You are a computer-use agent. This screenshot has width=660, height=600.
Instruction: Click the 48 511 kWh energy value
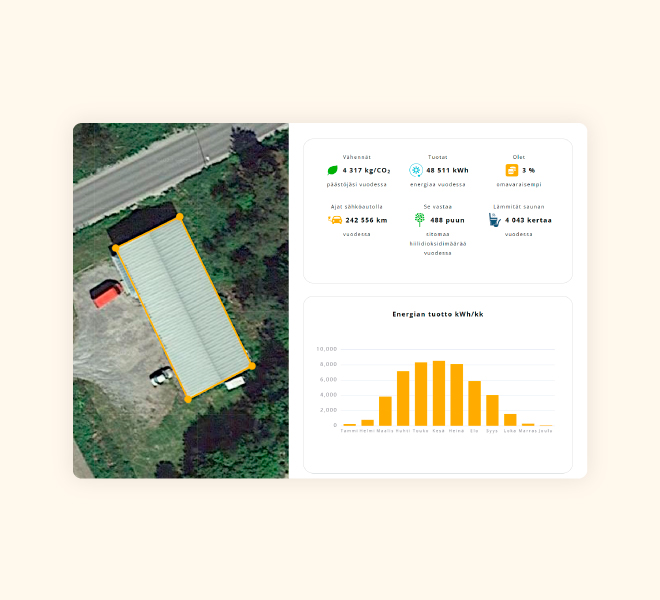[x=446, y=171]
